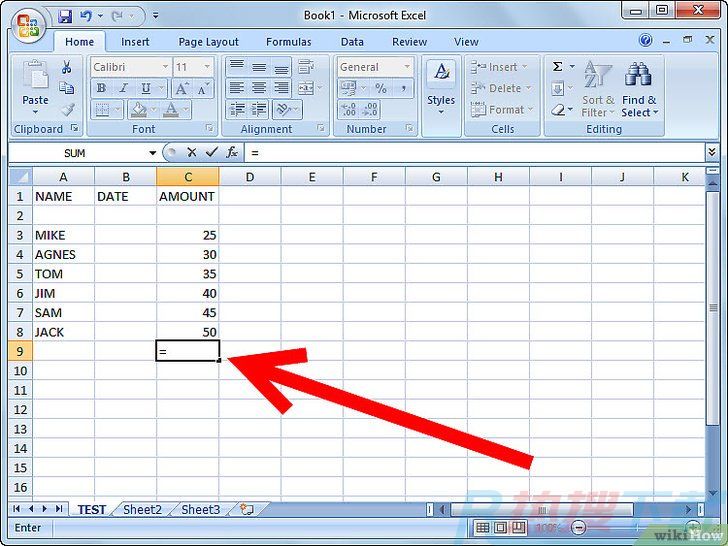Align text to the middle vertically

pyautogui.click(x=259, y=67)
